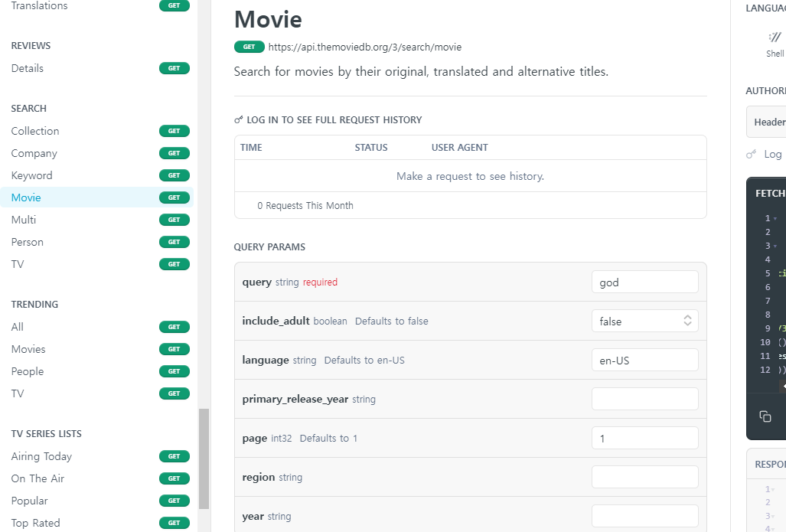
Task: Open Search Person endpoint
Action: point(96,242)
